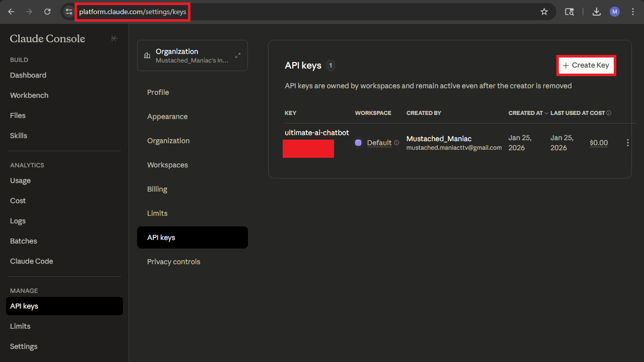The width and height of the screenshot is (644, 362).
Task: Click the Default workspace info icon
Action: [397, 143]
